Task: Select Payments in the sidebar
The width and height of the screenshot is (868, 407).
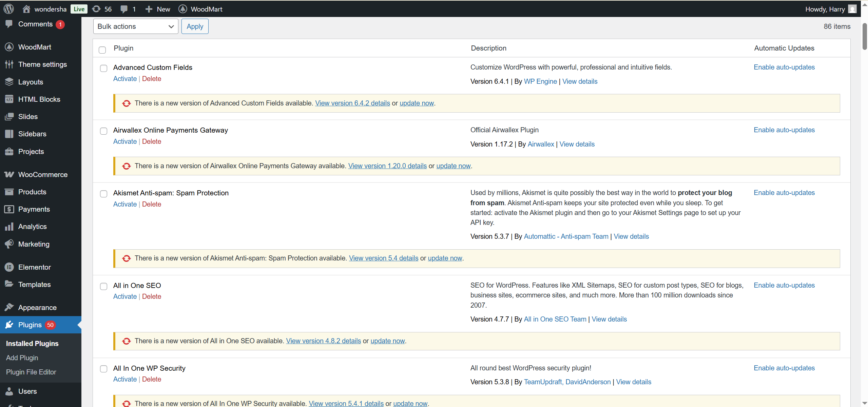Action: (x=34, y=209)
